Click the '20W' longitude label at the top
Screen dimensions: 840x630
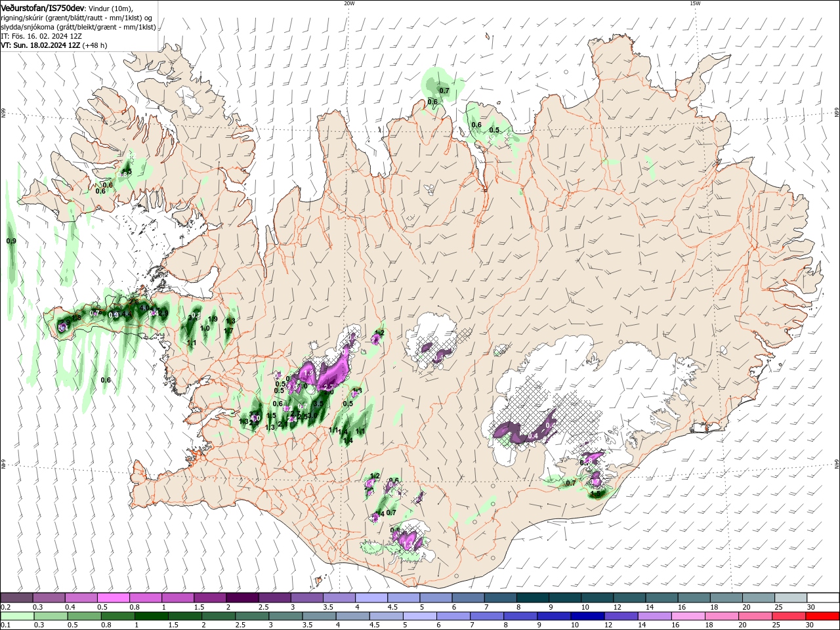[349, 3]
